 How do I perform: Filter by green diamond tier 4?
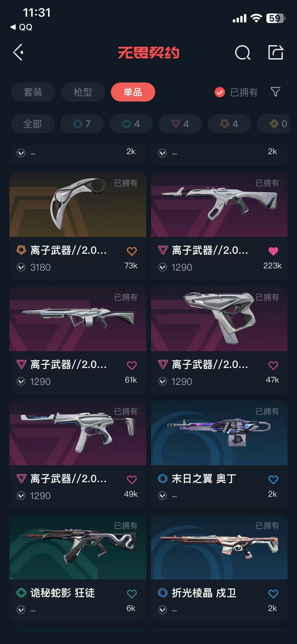pyautogui.click(x=131, y=124)
